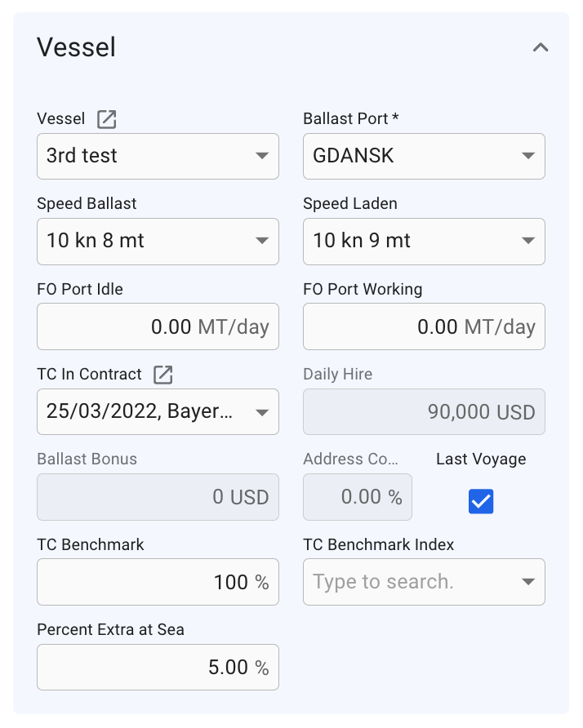Click the disabled Ballast Bonus field
This screenshot has height=728, width=583.
[158, 497]
